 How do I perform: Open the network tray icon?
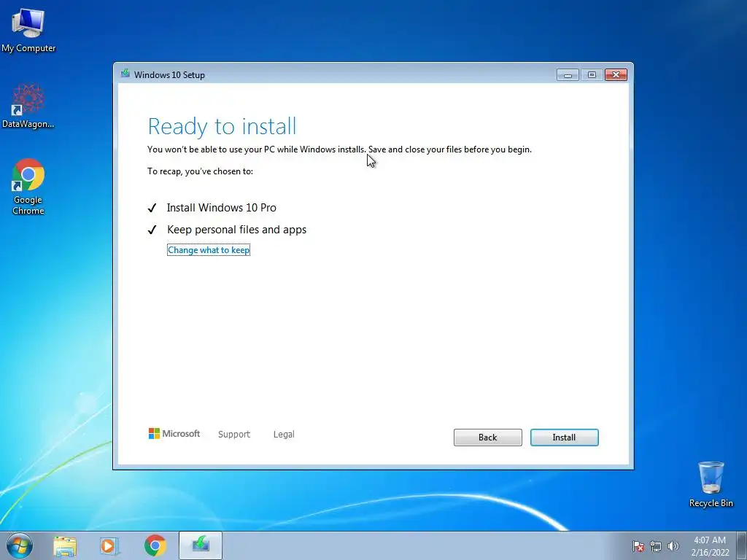coord(656,546)
